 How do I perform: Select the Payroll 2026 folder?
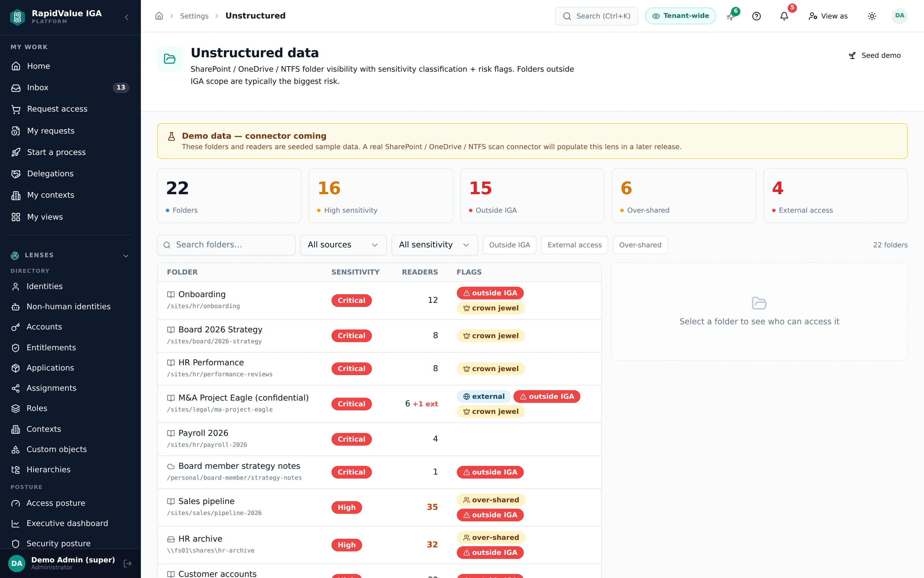[379, 439]
